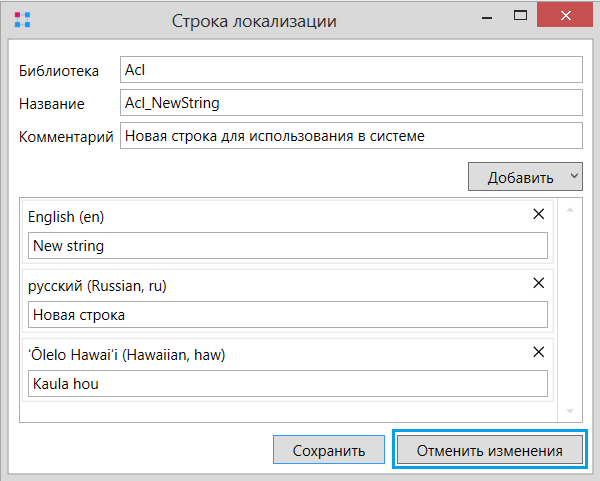Viewport: 600px width, 481px height.
Task: Click the scrollbar down arrow in translations list
Action: (x=570, y=411)
